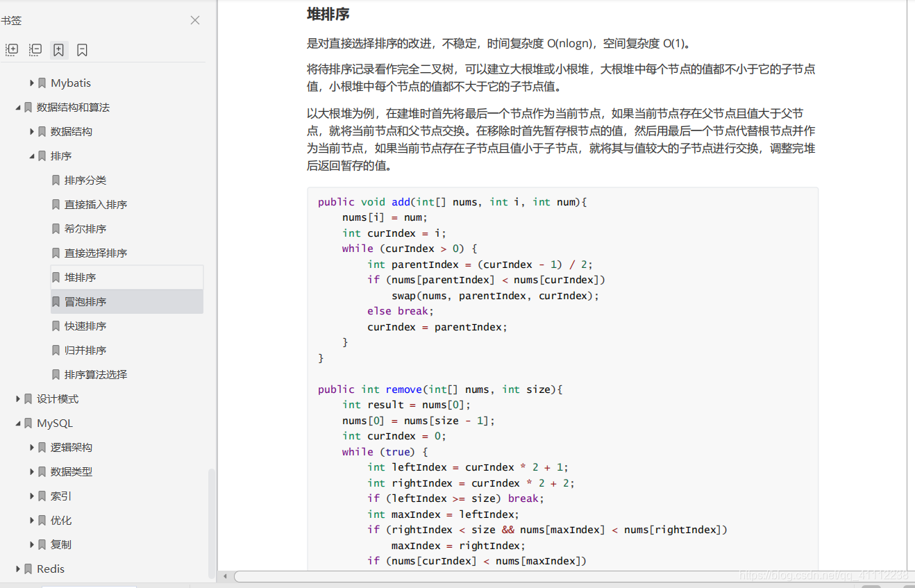This screenshot has height=588, width=915.
Task: Click the 堆排序 document heading
Action: 328,13
